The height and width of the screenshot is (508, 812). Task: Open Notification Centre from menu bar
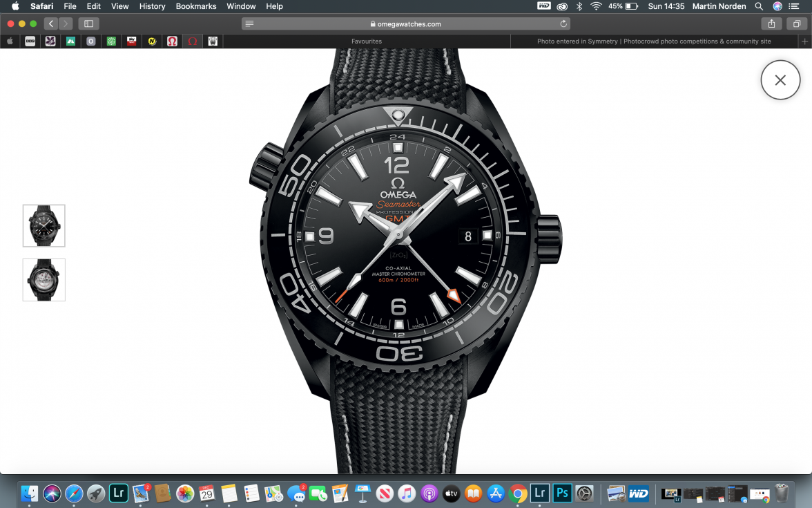(x=793, y=6)
